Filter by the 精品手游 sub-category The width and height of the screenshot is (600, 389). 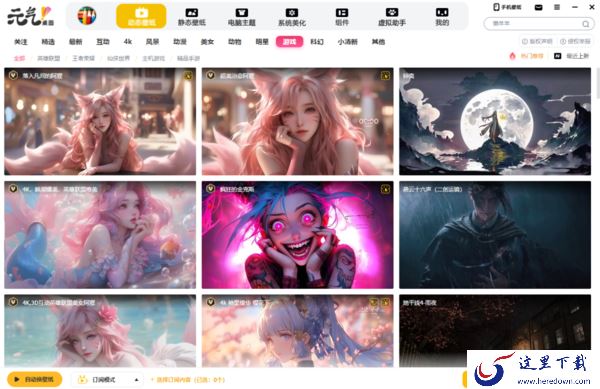188,59
